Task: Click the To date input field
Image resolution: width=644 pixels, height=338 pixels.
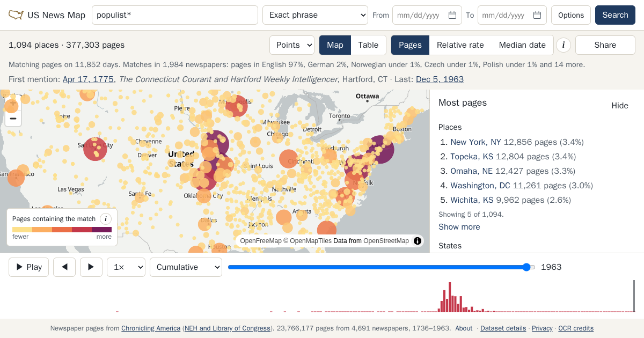Action: 512,15
